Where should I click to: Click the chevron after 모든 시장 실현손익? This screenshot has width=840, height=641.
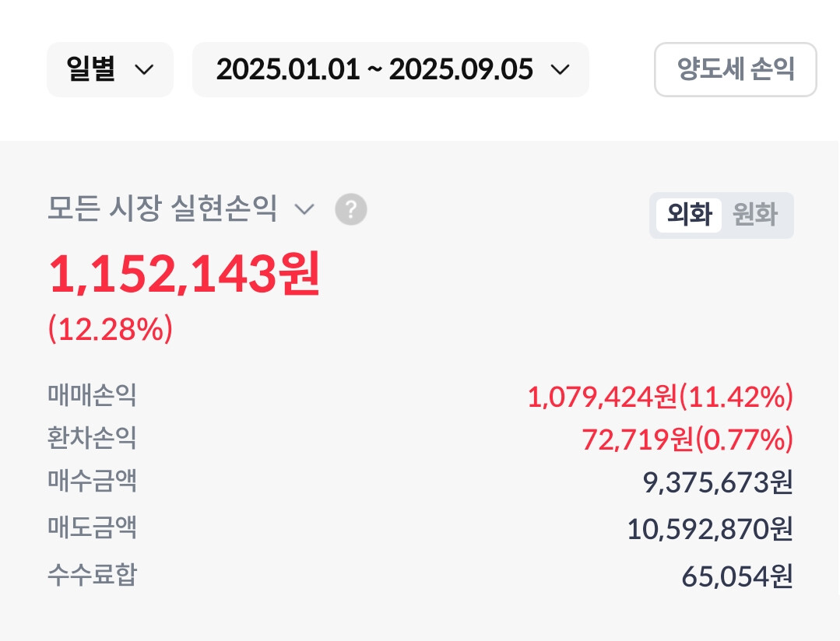pyautogui.click(x=304, y=208)
